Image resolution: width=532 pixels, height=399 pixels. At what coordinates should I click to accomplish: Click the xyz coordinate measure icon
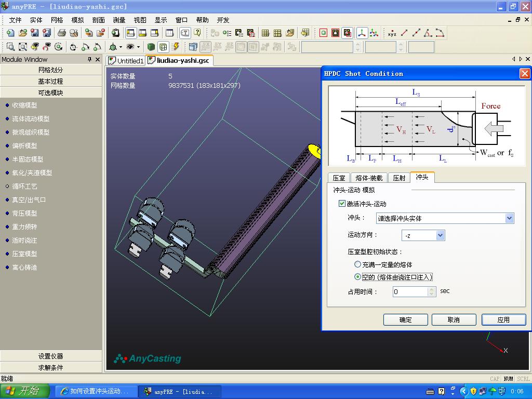click(392, 33)
